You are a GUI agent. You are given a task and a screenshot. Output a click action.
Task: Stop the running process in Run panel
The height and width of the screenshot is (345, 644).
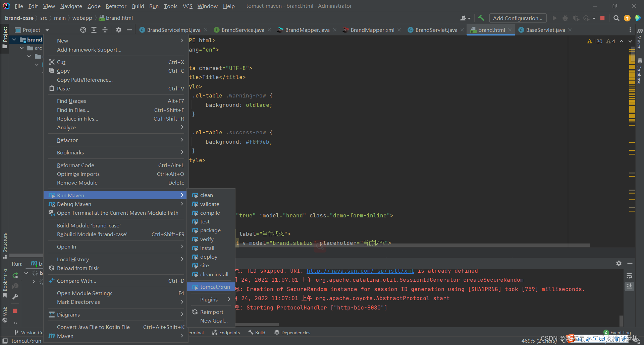(15, 311)
